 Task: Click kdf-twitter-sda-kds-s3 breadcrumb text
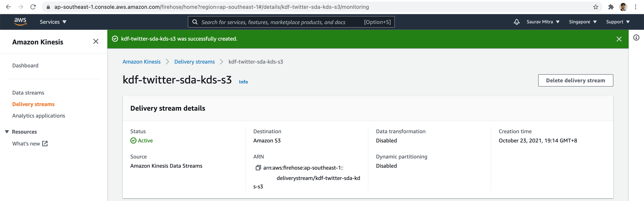256,62
